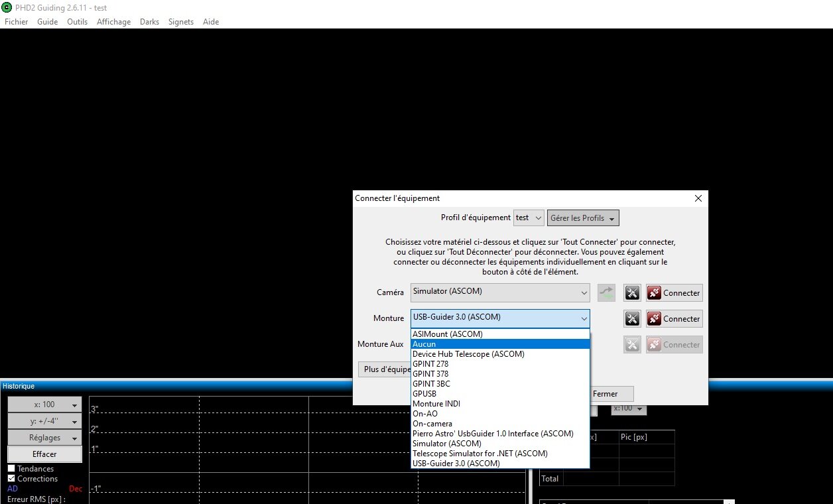Disable the Corrections checkbox
Viewport: 833px width, 504px height.
click(x=11, y=478)
